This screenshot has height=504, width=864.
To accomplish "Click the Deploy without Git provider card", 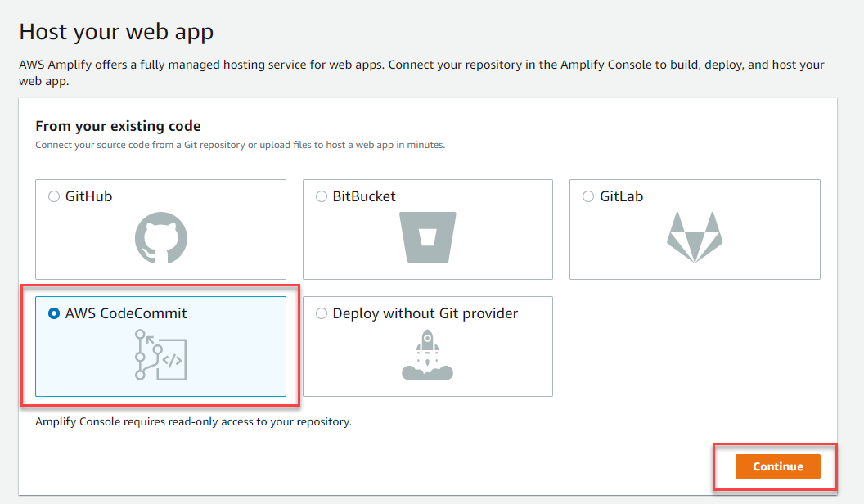I will pyautogui.click(x=427, y=346).
